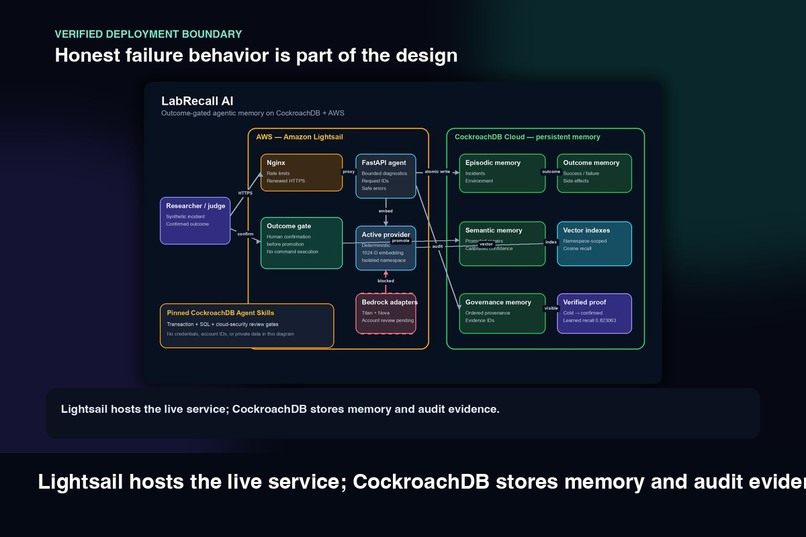Click 'Bounded diagnostics' in FastAPI agent
Viewport: 806px width, 537px height.
pyautogui.click(x=384, y=173)
